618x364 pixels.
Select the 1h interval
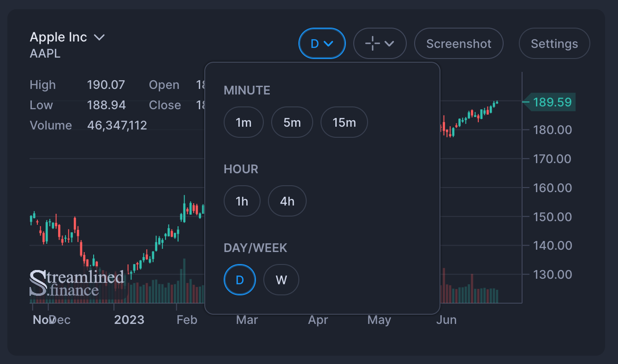click(242, 201)
